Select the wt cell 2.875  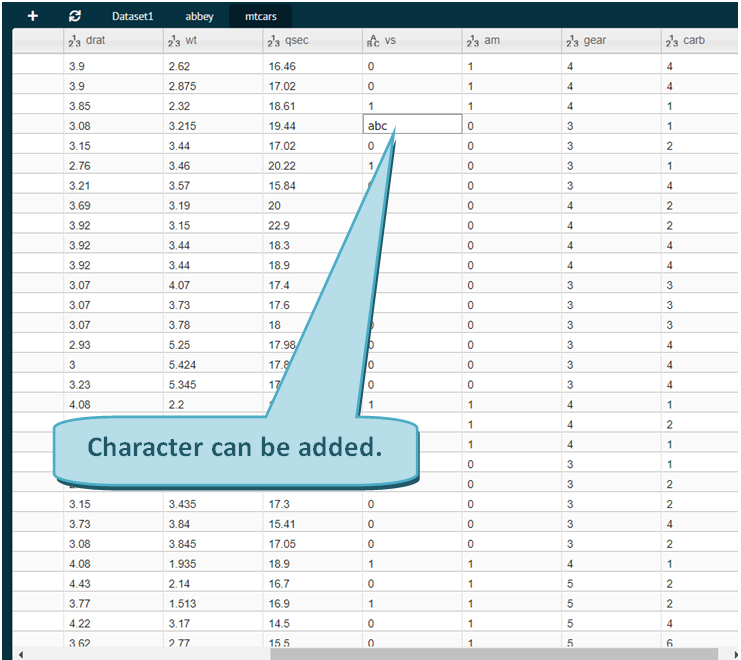[213, 86]
